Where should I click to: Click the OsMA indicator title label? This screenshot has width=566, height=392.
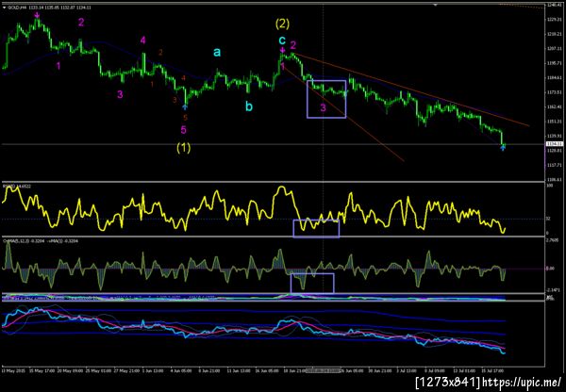coord(40,240)
